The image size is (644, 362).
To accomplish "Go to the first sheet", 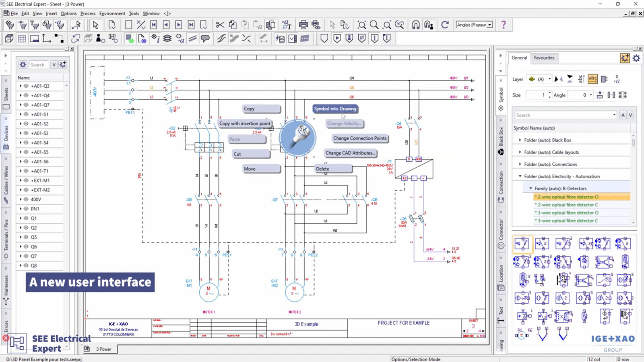I will 154,25.
